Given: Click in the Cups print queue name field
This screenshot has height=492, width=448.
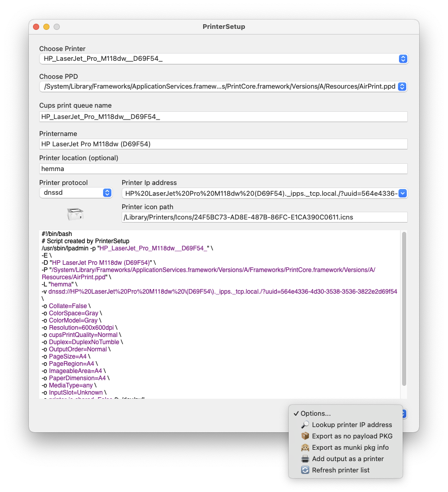Looking at the screenshot, I should coord(223,117).
